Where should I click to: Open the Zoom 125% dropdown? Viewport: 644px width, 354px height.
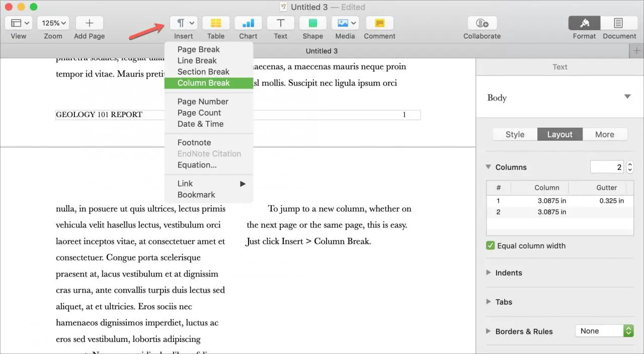[x=53, y=23]
